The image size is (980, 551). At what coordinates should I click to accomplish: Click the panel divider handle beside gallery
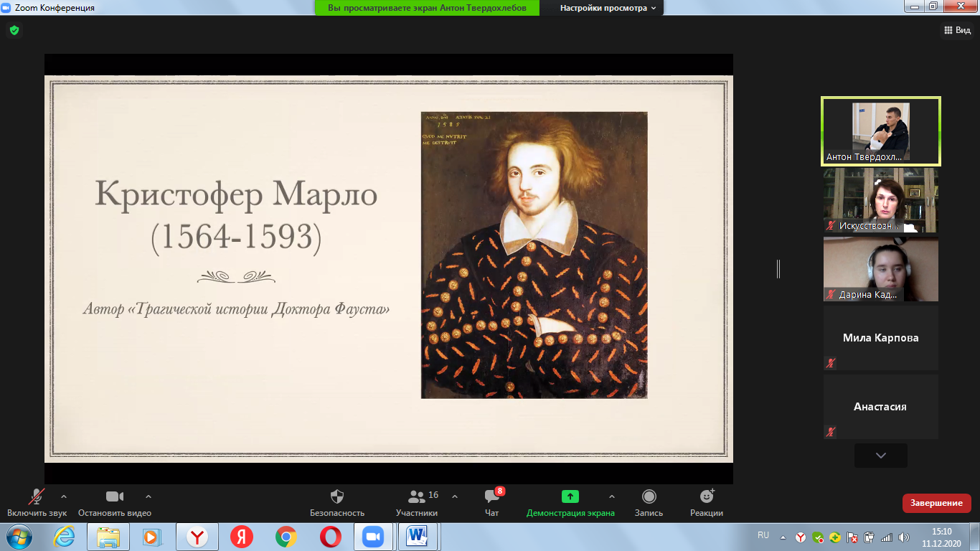[x=778, y=269]
